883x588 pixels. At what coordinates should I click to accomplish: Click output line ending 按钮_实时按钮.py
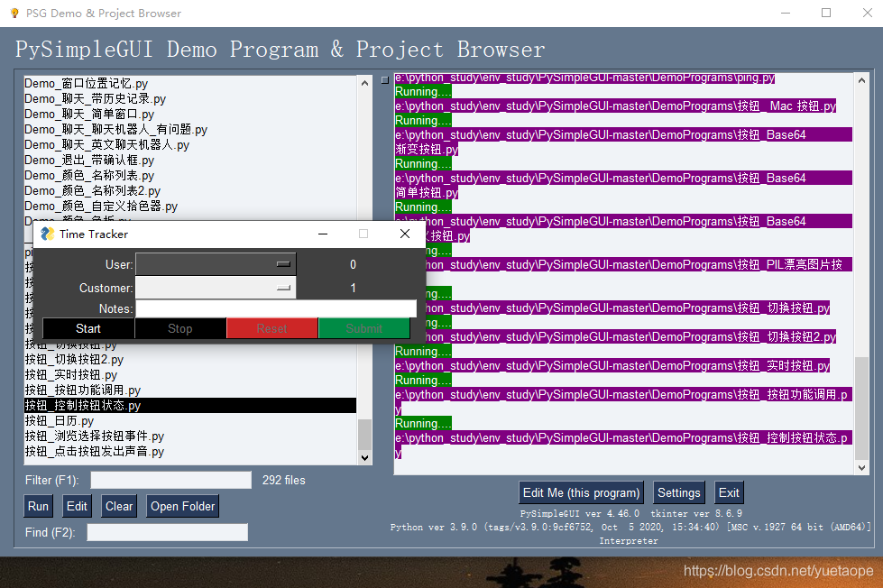612,365
